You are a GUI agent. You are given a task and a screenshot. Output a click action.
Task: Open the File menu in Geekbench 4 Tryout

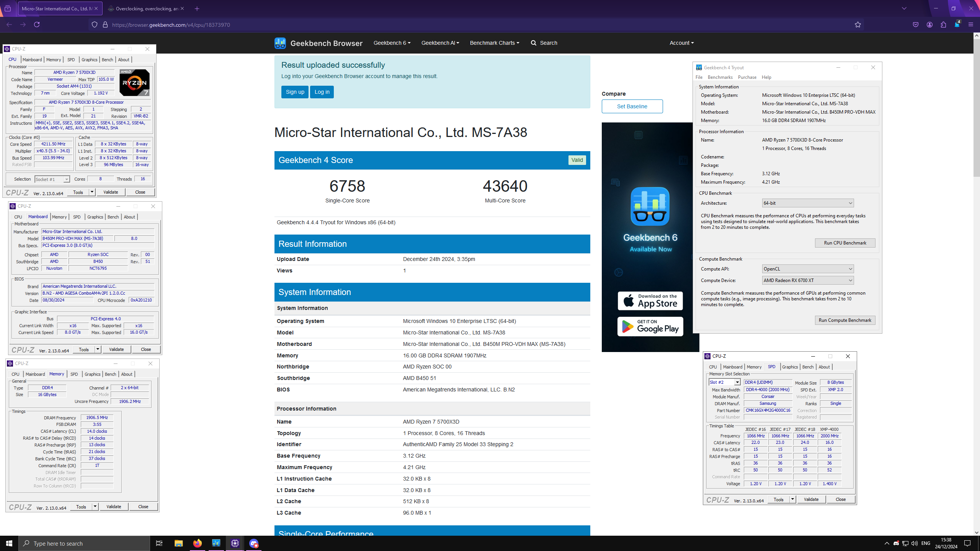pyautogui.click(x=699, y=77)
